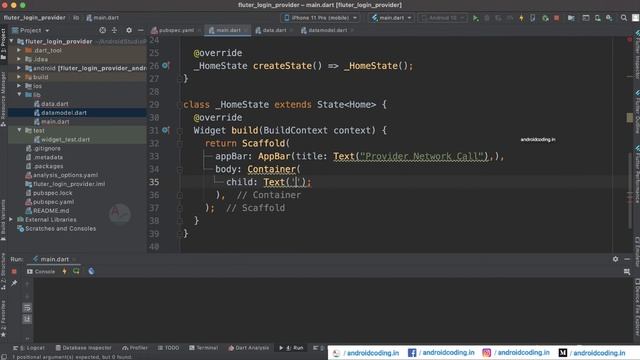
Task: Open the SDK manager icon in toolbar
Action: [609, 18]
